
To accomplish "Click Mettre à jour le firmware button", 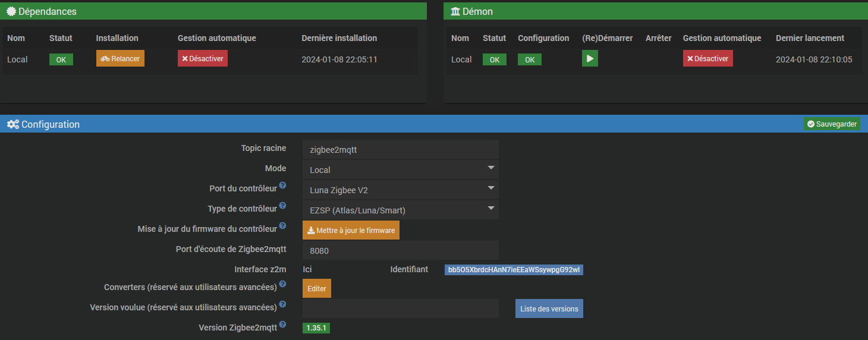I will coord(351,230).
